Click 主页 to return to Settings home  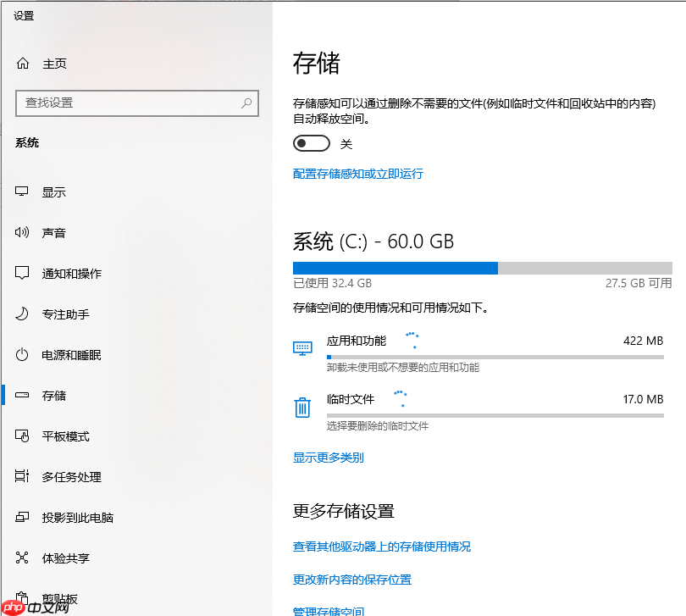point(53,64)
